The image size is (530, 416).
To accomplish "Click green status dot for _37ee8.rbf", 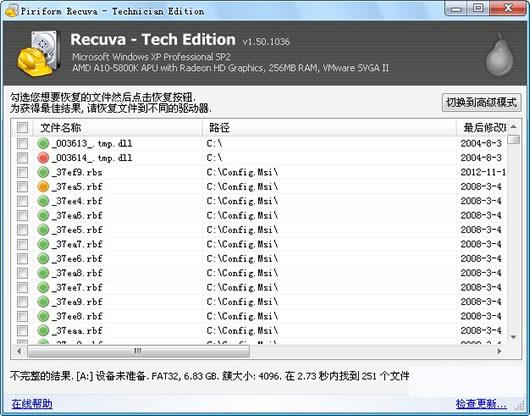I will coord(43,316).
